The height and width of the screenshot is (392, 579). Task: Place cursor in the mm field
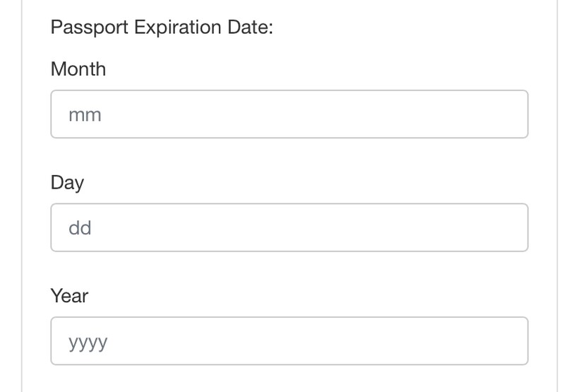(x=289, y=114)
